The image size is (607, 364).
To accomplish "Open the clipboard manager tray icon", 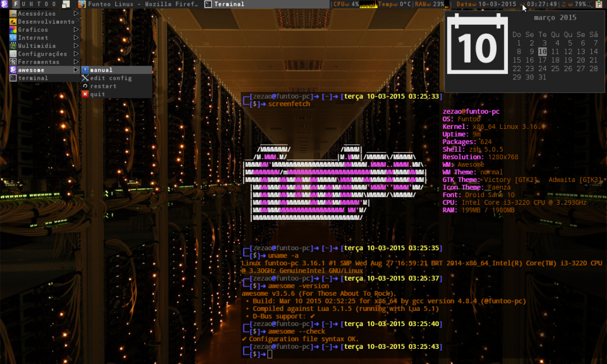I will (599, 4).
